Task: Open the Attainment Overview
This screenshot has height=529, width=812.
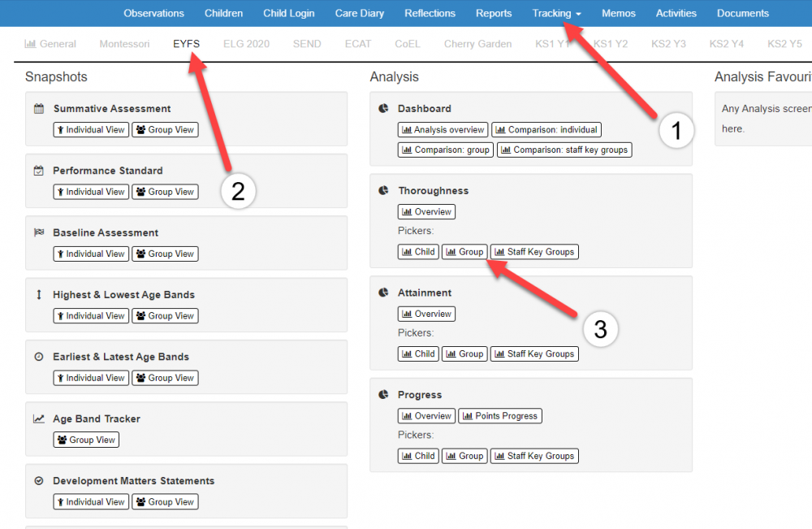Action: point(427,314)
